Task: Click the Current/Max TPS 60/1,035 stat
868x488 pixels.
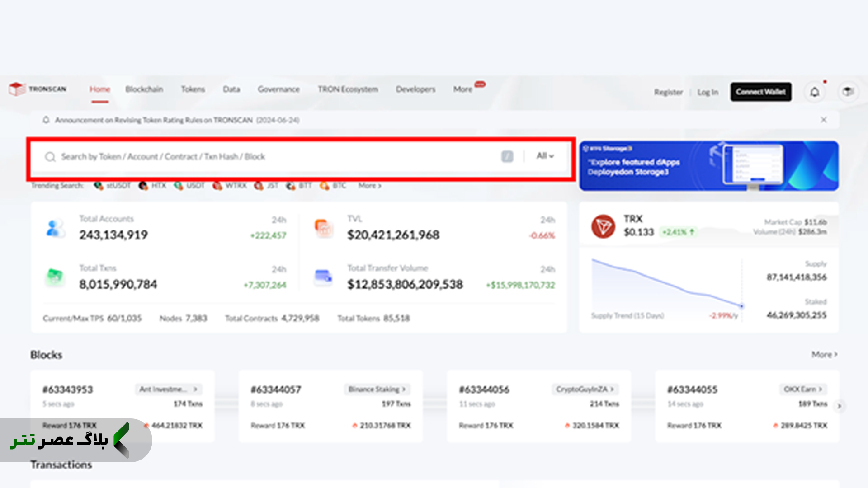Action: [x=92, y=319]
